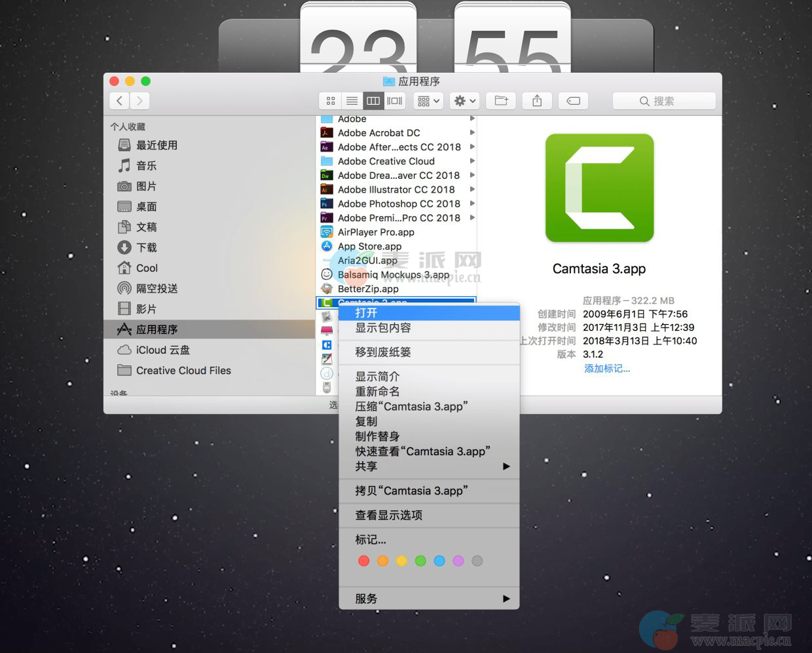Switch to Cover Flow view
Image resolution: width=812 pixels, height=653 pixels.
click(x=395, y=101)
